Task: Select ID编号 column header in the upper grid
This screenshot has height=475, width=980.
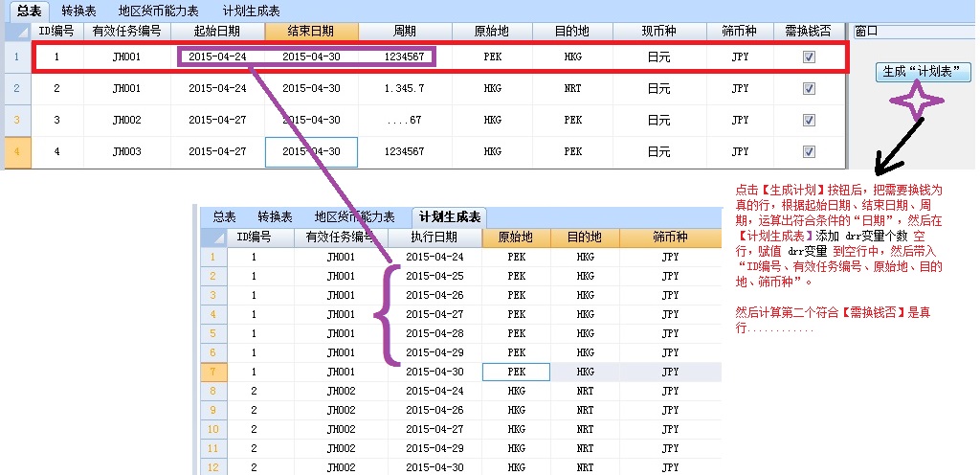Action: click(x=56, y=32)
